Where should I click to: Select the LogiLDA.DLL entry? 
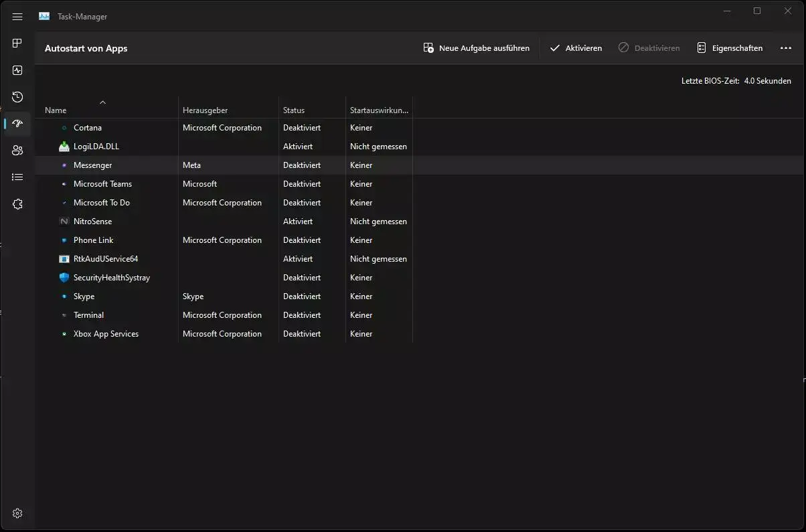coord(96,147)
